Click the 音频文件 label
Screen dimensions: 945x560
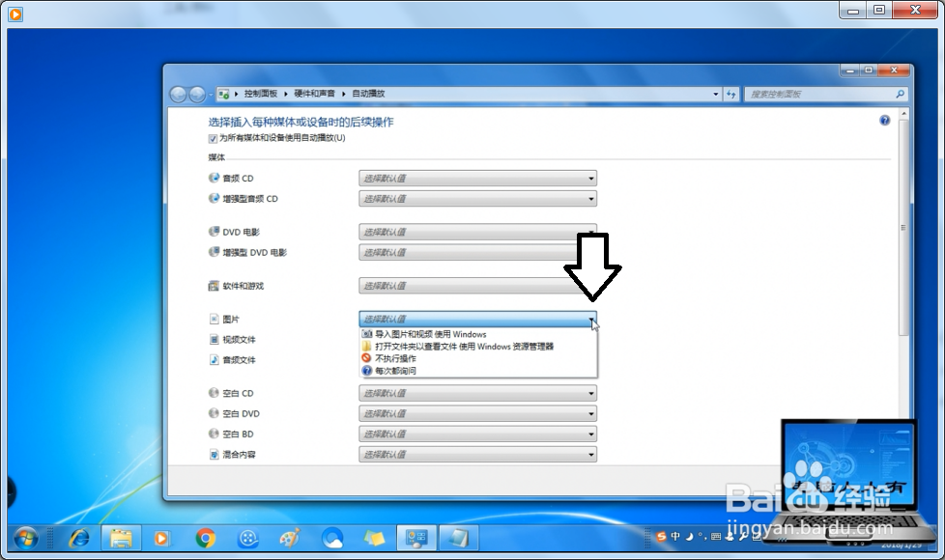coord(240,360)
